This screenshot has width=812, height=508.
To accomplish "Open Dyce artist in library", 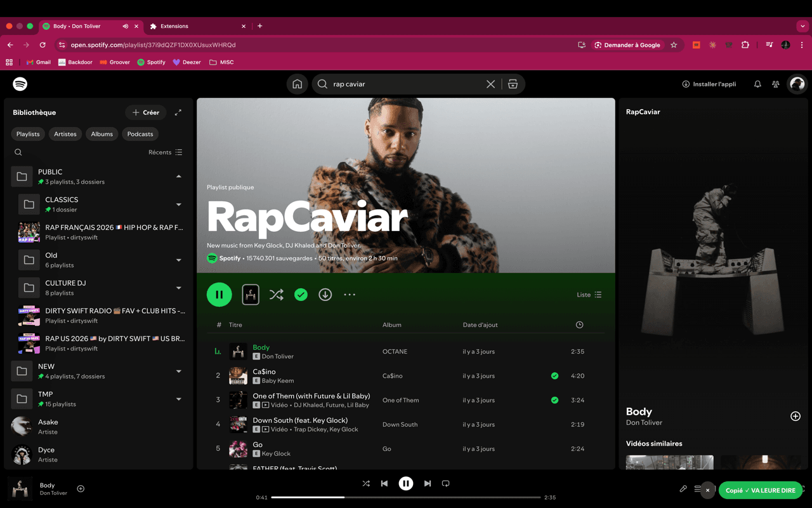I will (98, 455).
